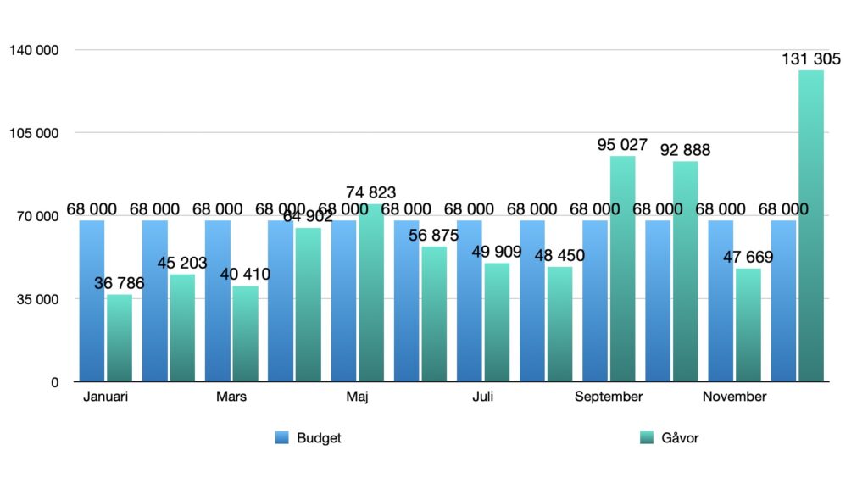
Task: Click the blue Budget legend swatch
Action: 282,438
